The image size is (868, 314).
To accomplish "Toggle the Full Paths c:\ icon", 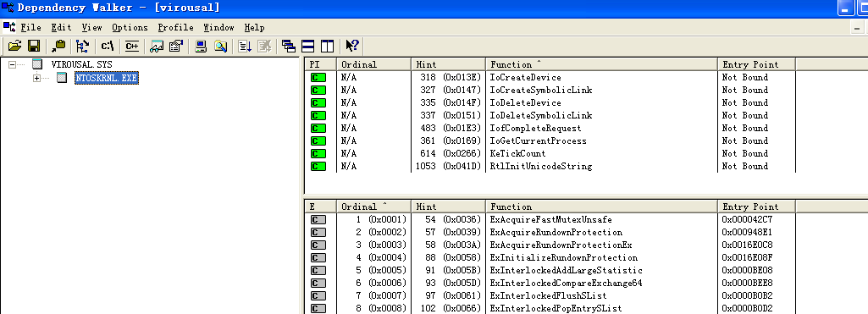I will [108, 46].
